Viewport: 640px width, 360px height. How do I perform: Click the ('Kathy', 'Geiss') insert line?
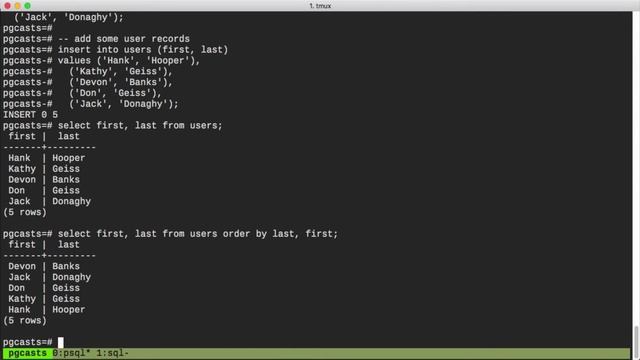(x=121, y=71)
